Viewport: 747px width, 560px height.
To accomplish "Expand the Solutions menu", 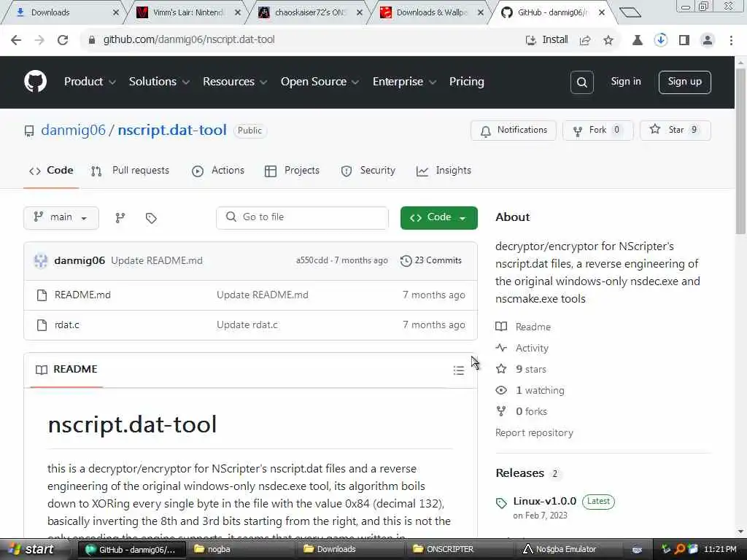I will click(x=159, y=82).
